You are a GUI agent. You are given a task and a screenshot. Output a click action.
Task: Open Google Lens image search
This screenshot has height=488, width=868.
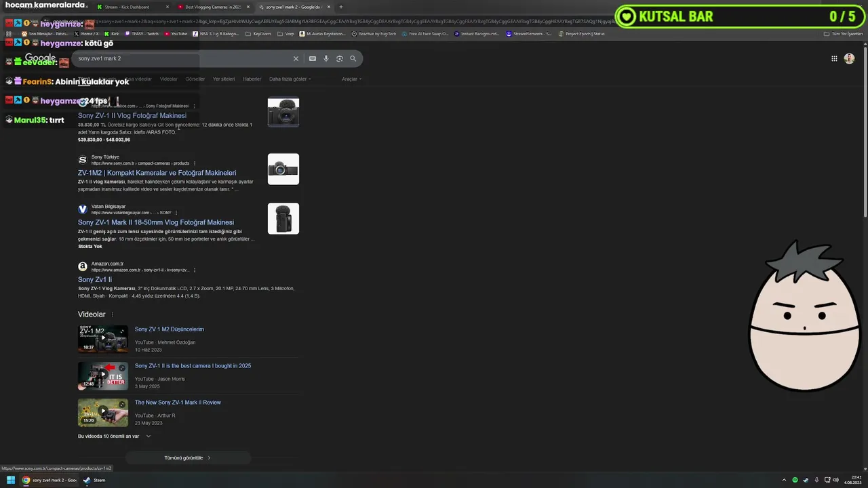click(340, 58)
